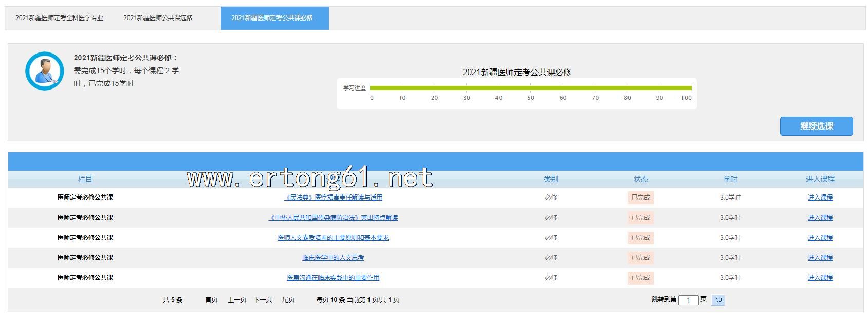
Task: Click the user avatar icon
Action: (45, 71)
